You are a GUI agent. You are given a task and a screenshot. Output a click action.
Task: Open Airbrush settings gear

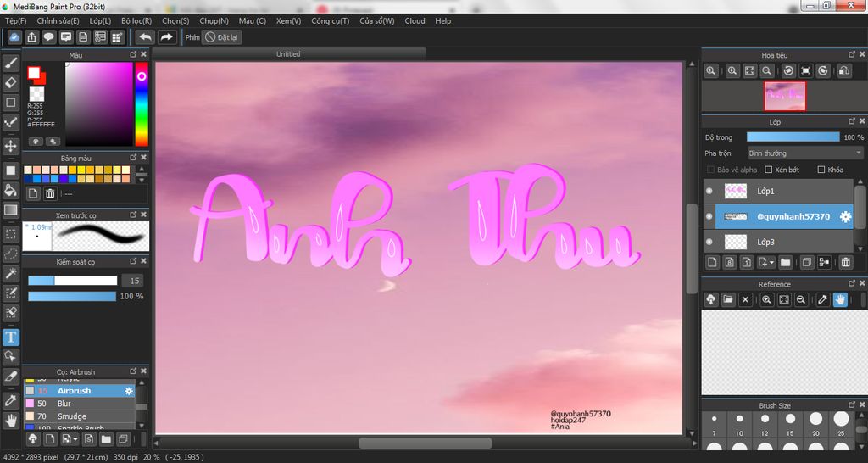[x=129, y=391]
